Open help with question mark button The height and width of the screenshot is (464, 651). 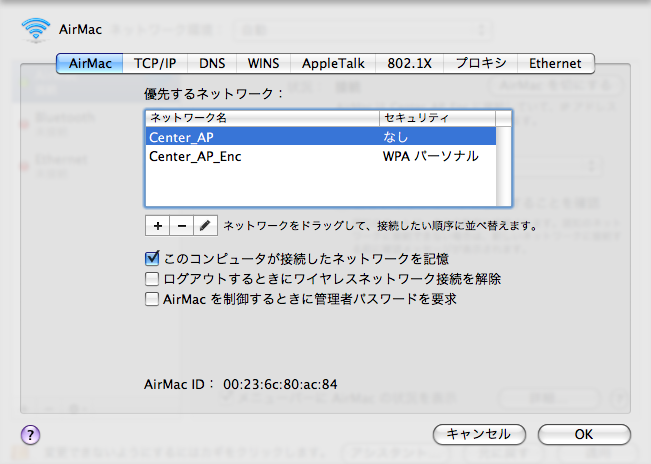tap(30, 435)
